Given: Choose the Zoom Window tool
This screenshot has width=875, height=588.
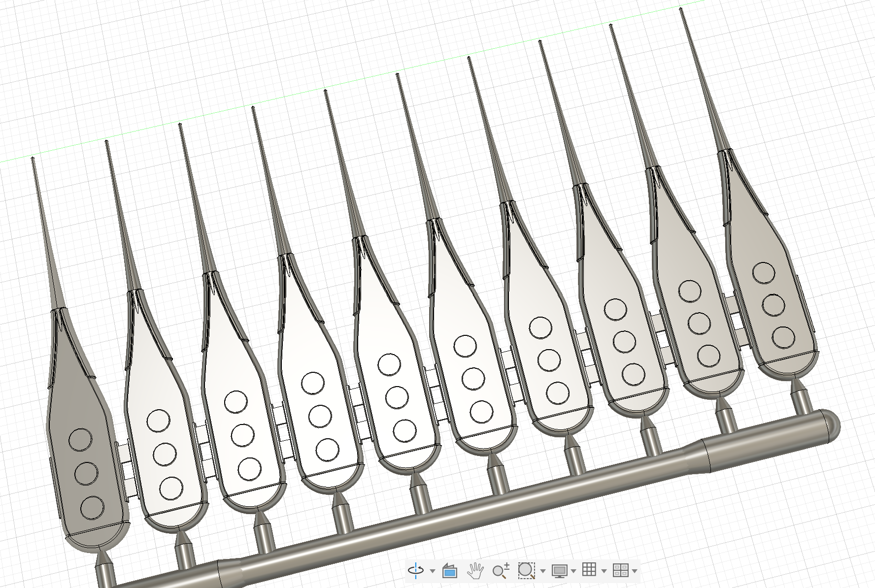Looking at the screenshot, I should 527,571.
